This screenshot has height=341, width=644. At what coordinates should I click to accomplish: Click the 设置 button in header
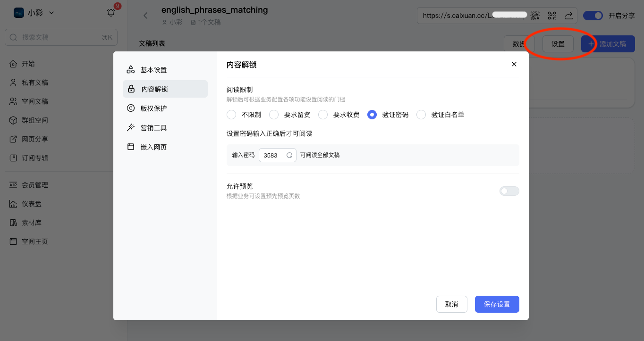click(558, 44)
